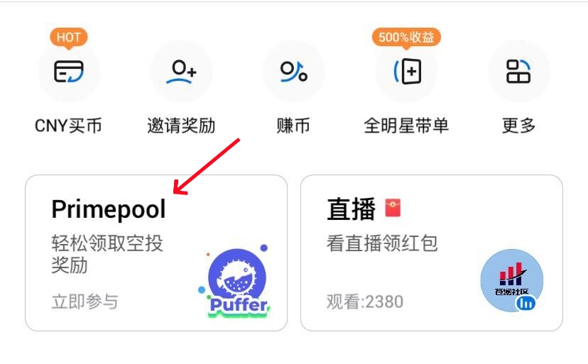Tap the 邀请奖励 text label
This screenshot has width=588, height=364.
pyautogui.click(x=181, y=126)
